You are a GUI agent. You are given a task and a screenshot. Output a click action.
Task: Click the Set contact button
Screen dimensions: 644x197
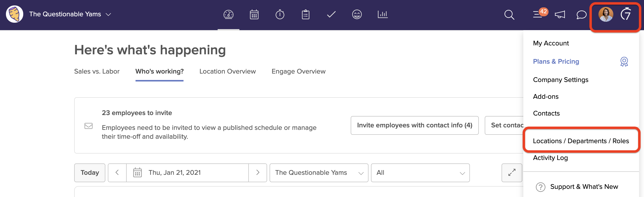coord(505,125)
